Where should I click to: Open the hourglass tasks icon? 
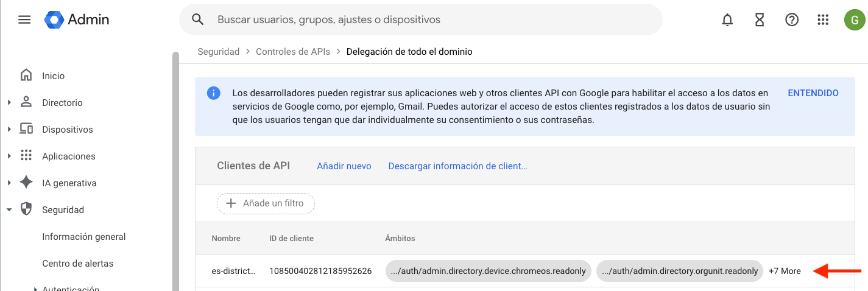[x=760, y=19]
